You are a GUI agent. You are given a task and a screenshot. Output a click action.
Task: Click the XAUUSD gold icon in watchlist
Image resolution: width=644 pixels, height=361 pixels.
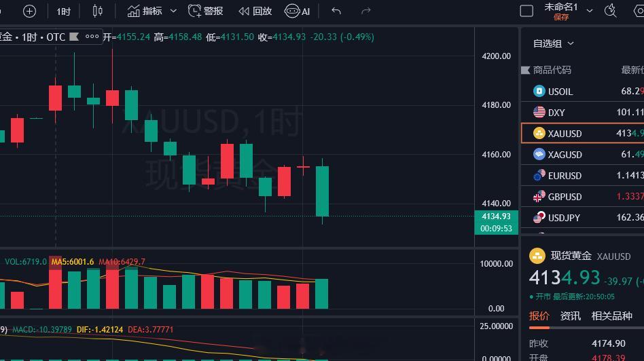tap(539, 133)
